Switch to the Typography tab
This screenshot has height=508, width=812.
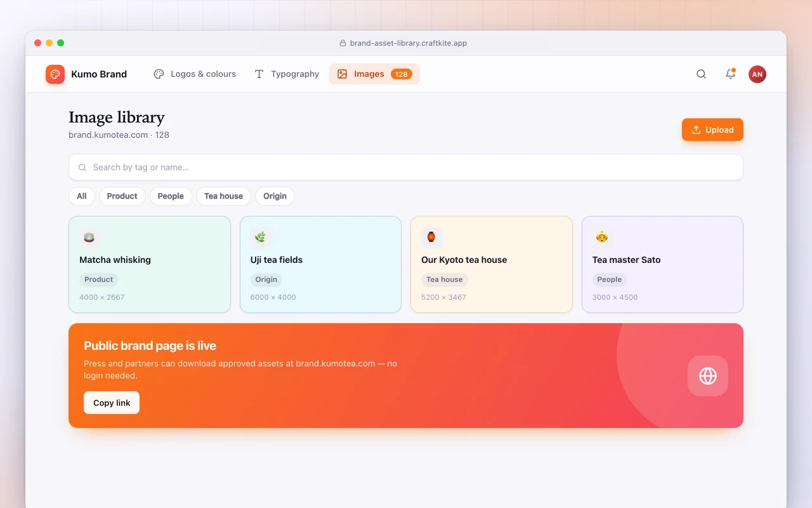pyautogui.click(x=287, y=74)
